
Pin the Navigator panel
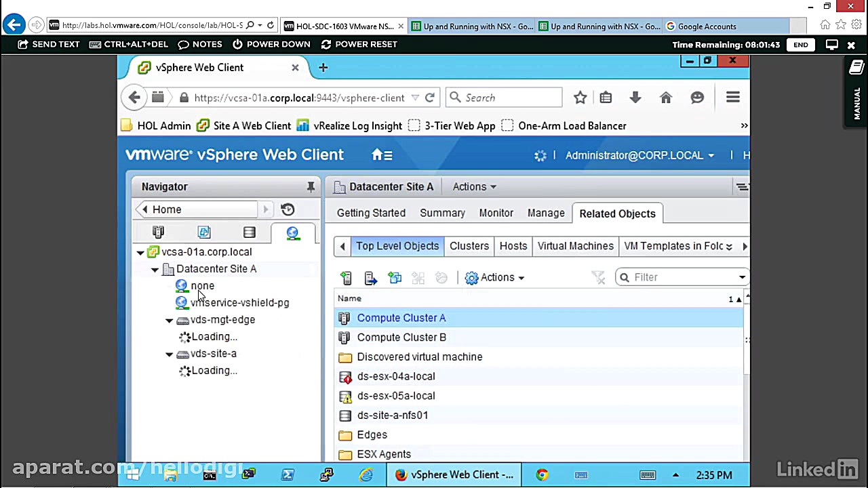(x=311, y=186)
